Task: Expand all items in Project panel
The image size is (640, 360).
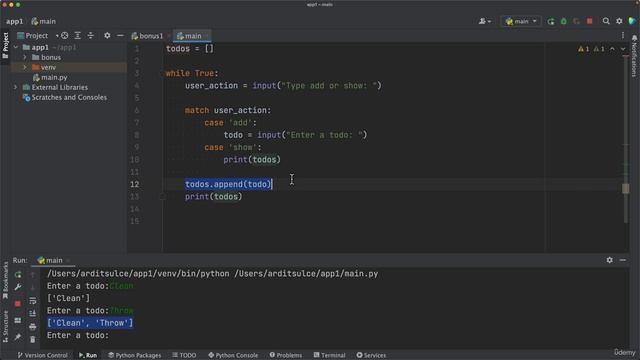Action: coord(78,36)
